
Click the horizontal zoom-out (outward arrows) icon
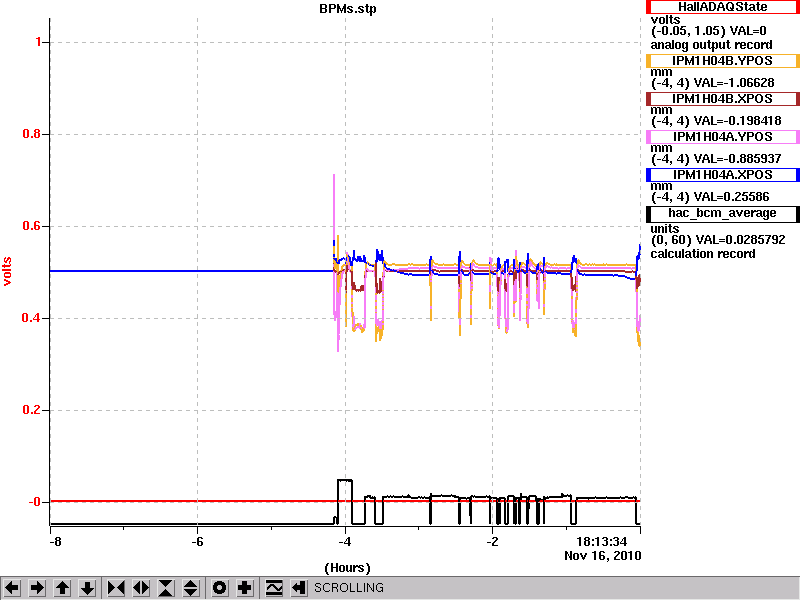tap(141, 588)
